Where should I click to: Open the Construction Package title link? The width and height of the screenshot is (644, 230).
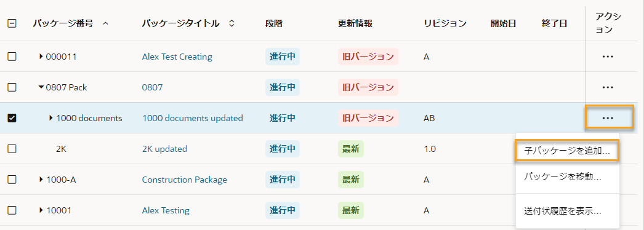(185, 180)
